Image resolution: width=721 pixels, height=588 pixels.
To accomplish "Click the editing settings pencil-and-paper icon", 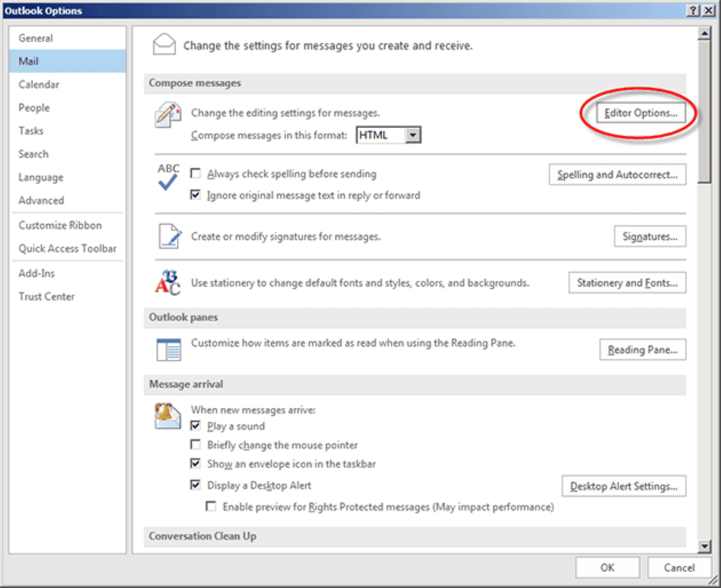I will coord(168,115).
